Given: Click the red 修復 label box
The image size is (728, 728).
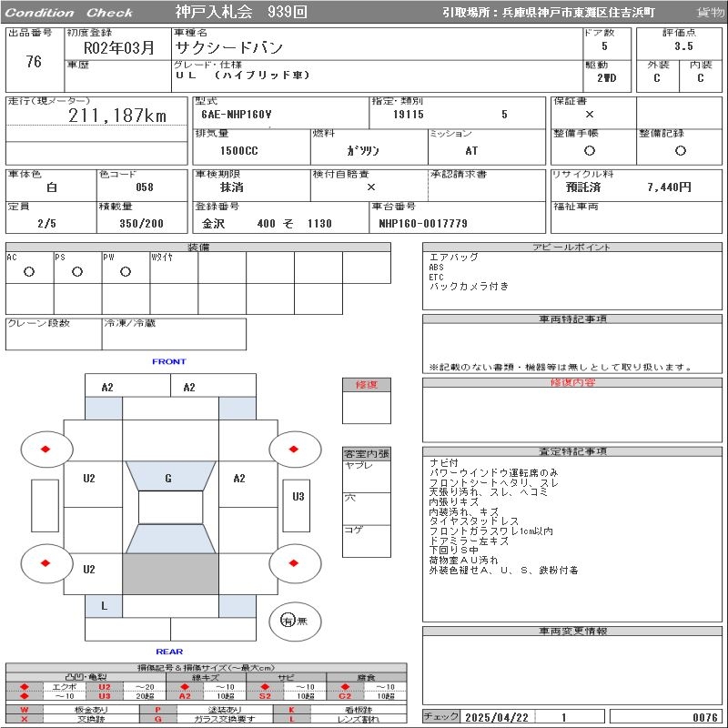Looking at the screenshot, I should [x=367, y=385].
